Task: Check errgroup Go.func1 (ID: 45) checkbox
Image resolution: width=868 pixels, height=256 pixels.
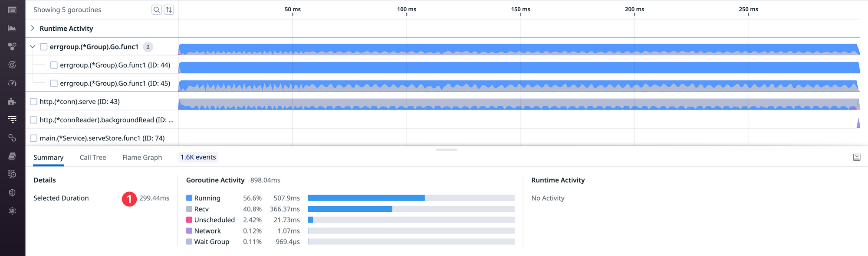Action: pos(54,83)
